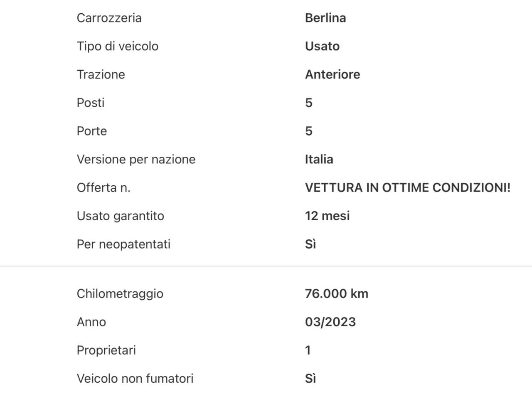This screenshot has height=399, width=532.
Task: Select the Italia country version value
Action: click(x=319, y=159)
